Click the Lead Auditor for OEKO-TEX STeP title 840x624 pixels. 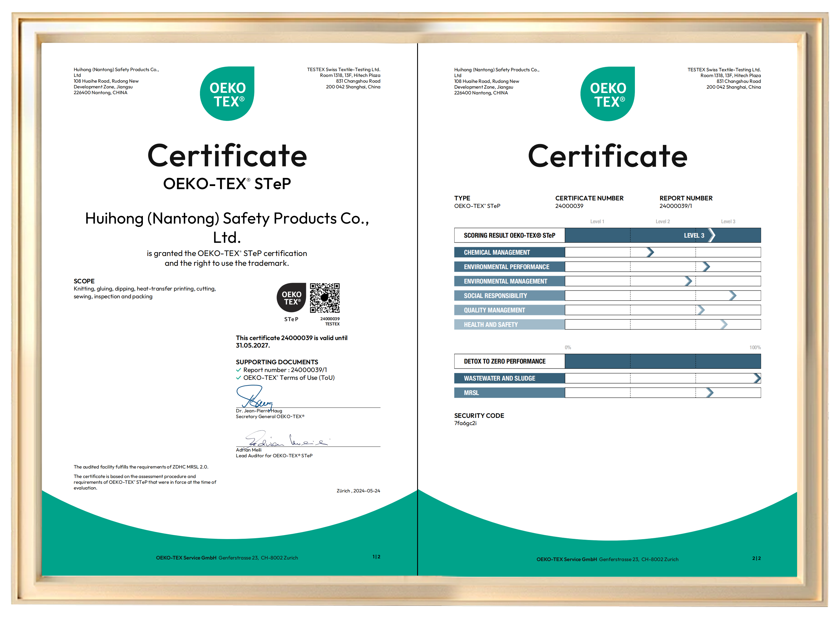pyautogui.click(x=274, y=456)
